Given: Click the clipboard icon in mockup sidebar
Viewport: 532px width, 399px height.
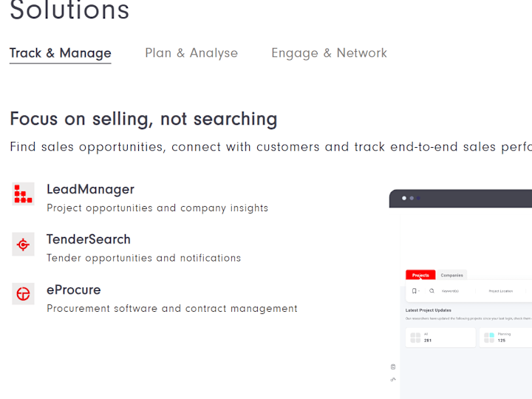Looking at the screenshot, I should [393, 366].
